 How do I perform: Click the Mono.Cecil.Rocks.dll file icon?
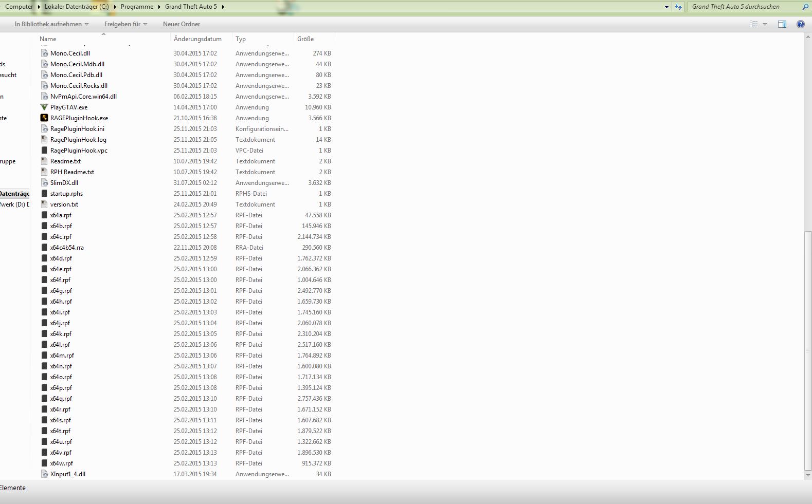click(x=44, y=86)
